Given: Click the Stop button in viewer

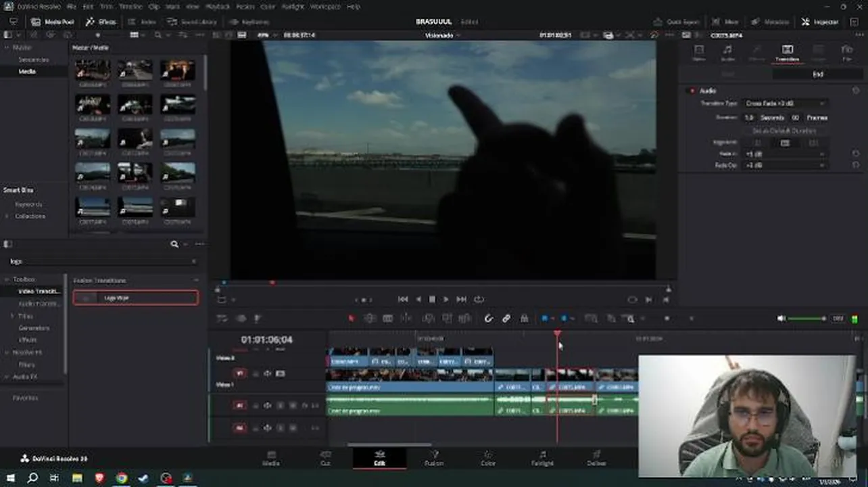Looking at the screenshot, I should [433, 299].
